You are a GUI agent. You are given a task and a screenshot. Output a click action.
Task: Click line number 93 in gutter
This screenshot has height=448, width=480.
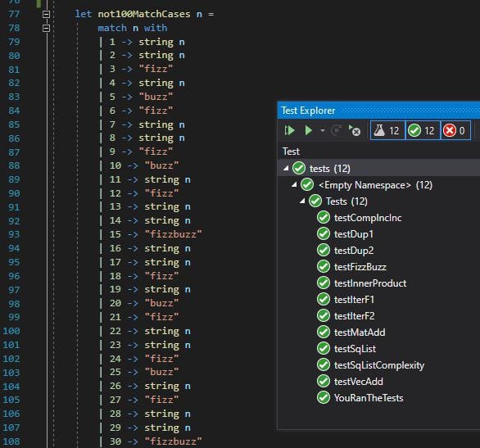coord(14,234)
